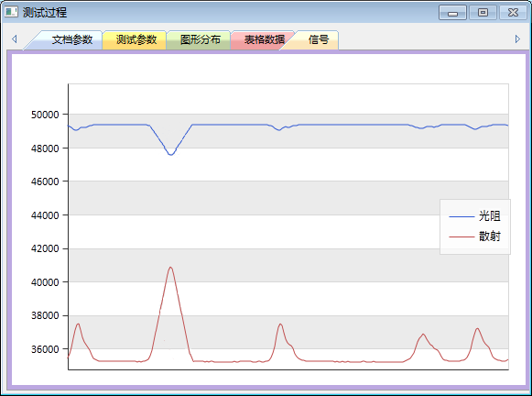
Task: Click the tallest red 散射 peak
Action: pos(170,268)
